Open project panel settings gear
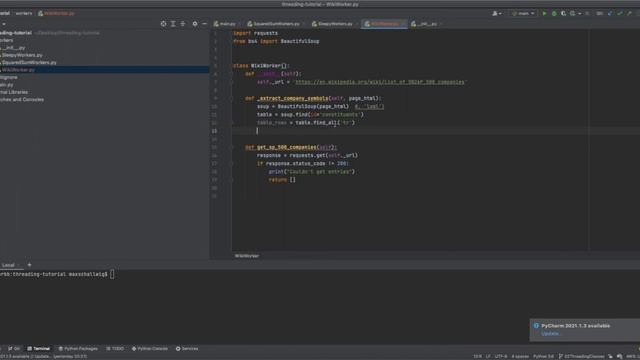 click(195, 24)
